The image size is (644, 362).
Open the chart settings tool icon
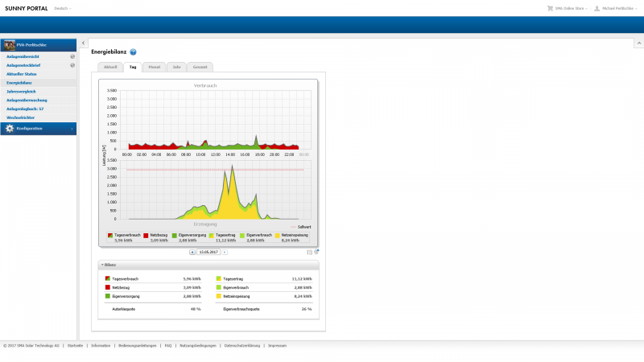pos(309,252)
